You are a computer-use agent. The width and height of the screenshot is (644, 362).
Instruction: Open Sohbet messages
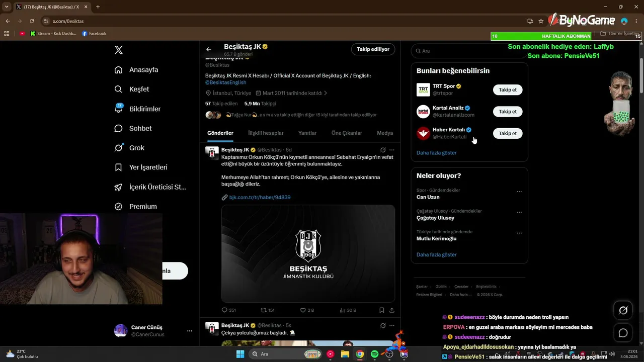[x=133, y=128]
